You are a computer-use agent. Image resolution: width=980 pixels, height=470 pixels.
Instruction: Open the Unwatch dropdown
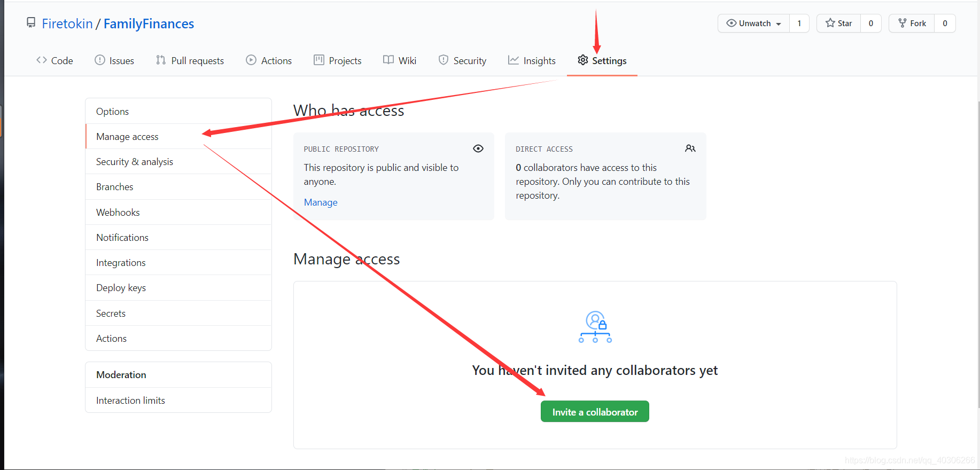click(754, 23)
